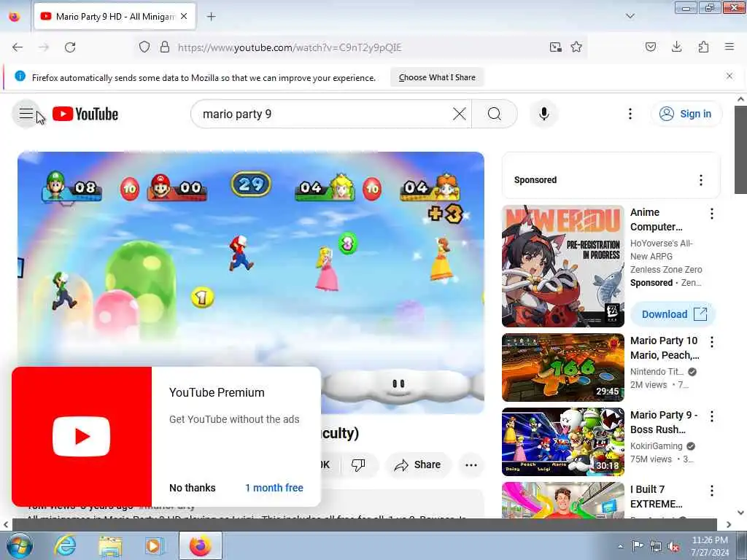Open Mario Party 10 video thumbnail

point(562,367)
